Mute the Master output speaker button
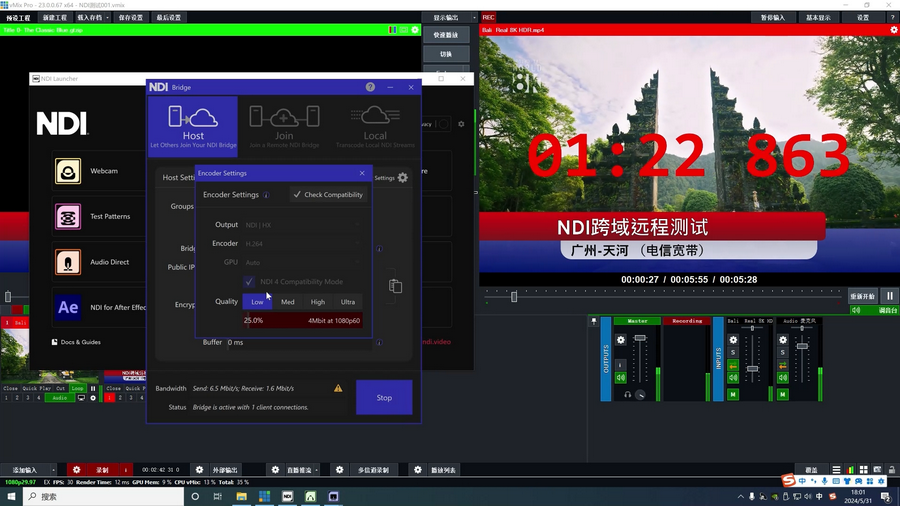The width and height of the screenshot is (900, 506). (x=621, y=377)
